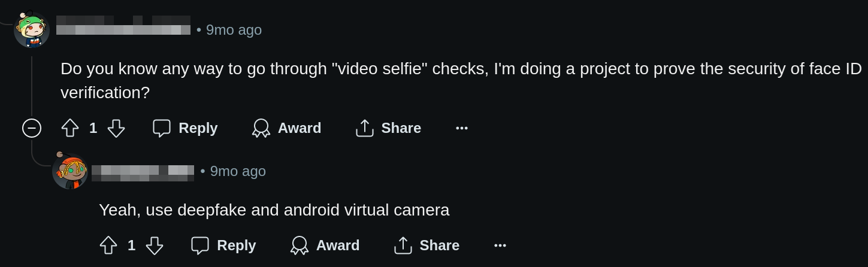Open the top commenter's green-haired avatar
The height and width of the screenshot is (267, 868).
(32, 30)
